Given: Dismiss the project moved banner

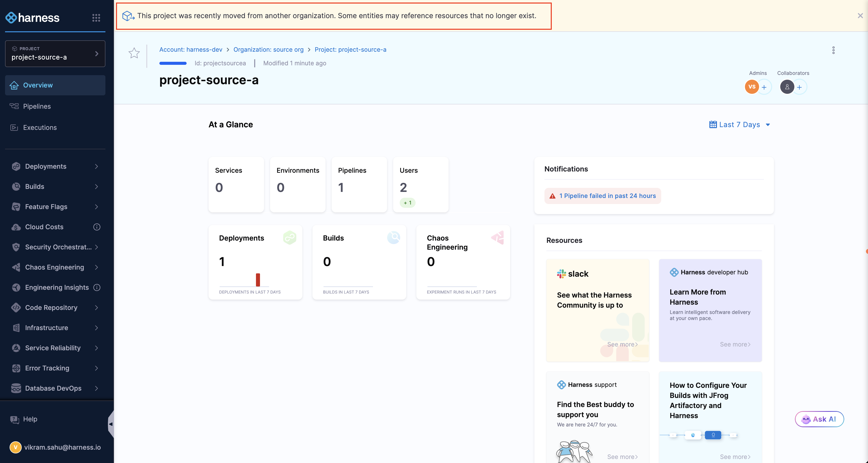Looking at the screenshot, I should (x=860, y=16).
